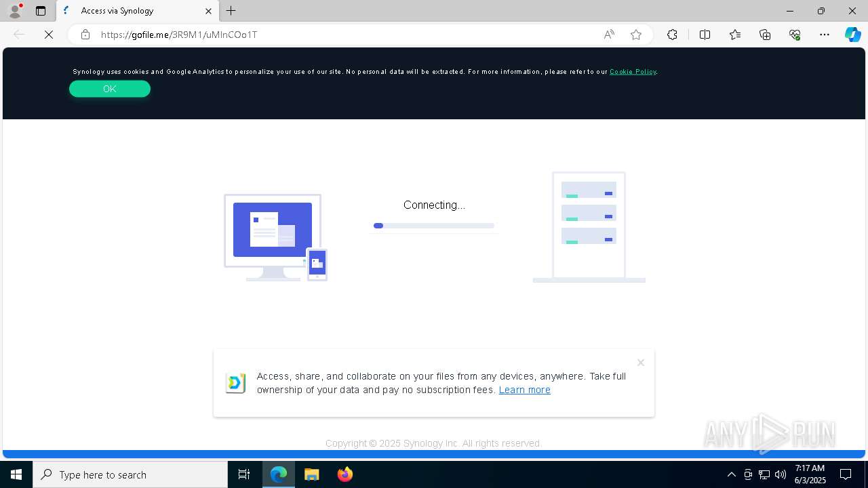
Task: Close the Access via Synology tab
Action: (208, 11)
